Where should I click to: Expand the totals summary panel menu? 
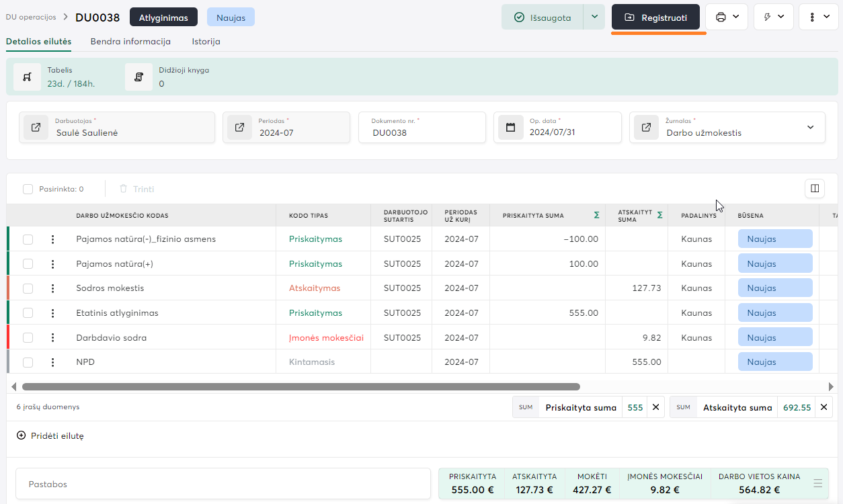pyautogui.click(x=818, y=483)
